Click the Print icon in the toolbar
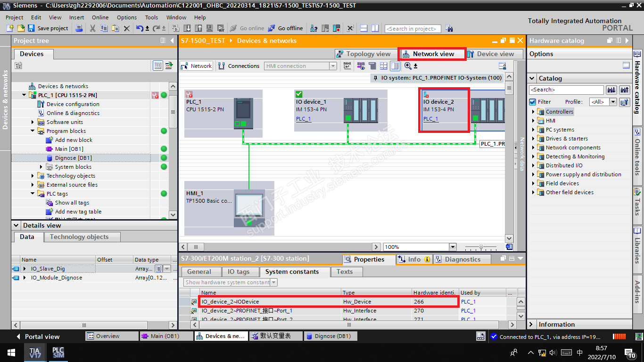Image resolution: width=644 pixels, height=362 pixels. click(x=79, y=28)
